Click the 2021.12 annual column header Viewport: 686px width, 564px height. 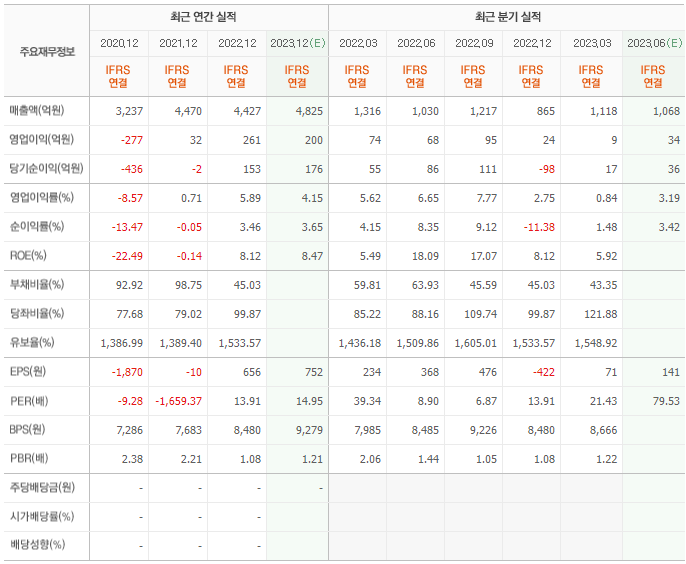tap(178, 43)
